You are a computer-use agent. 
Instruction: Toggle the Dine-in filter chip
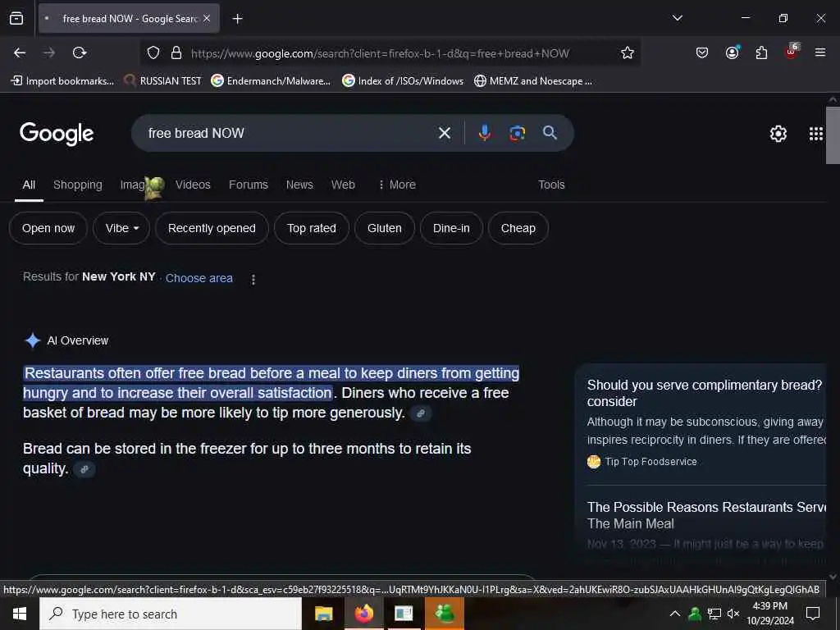pos(451,228)
